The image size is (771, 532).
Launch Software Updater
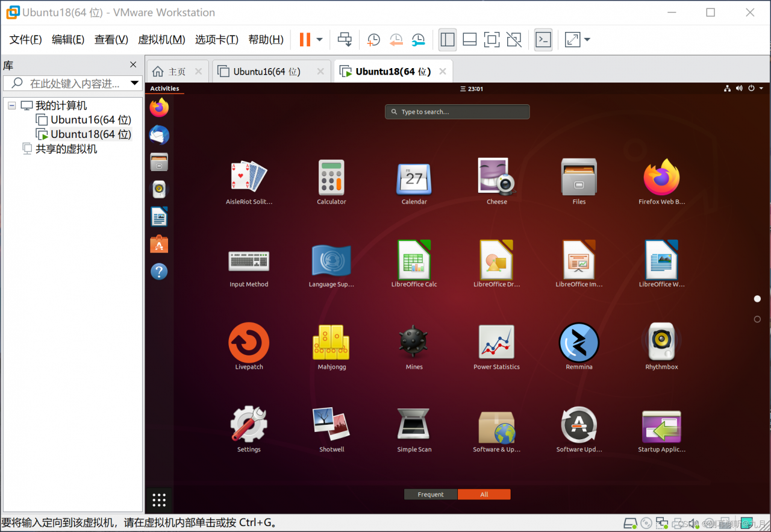579,425
